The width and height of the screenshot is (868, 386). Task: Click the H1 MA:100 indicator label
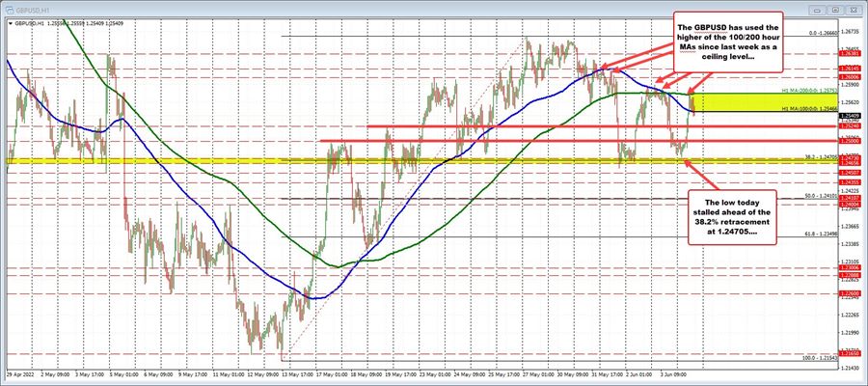tap(808, 109)
